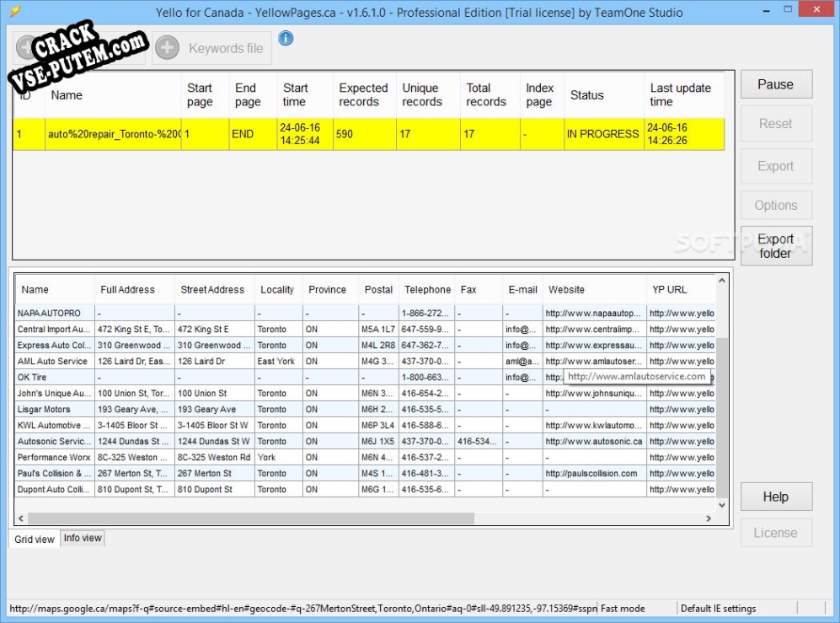
Task: Click the horizontal scrollbar left arrow
Action: click(x=21, y=518)
